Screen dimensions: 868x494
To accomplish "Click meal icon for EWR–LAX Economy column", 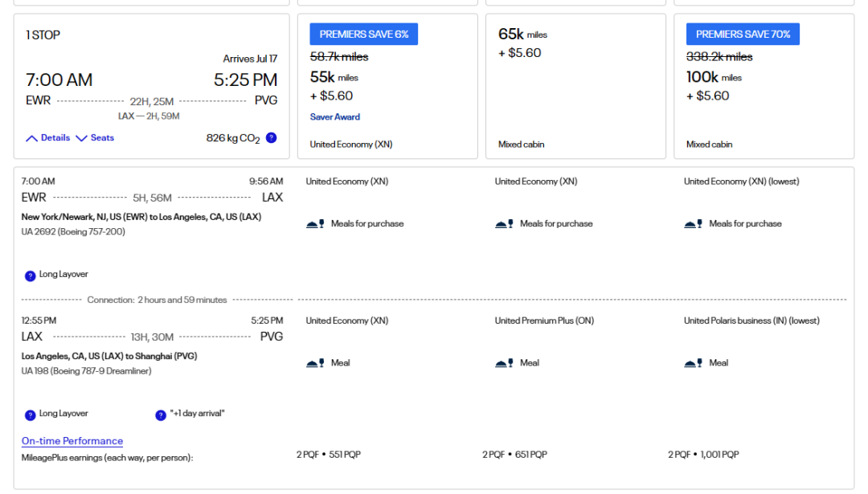I will click(315, 224).
